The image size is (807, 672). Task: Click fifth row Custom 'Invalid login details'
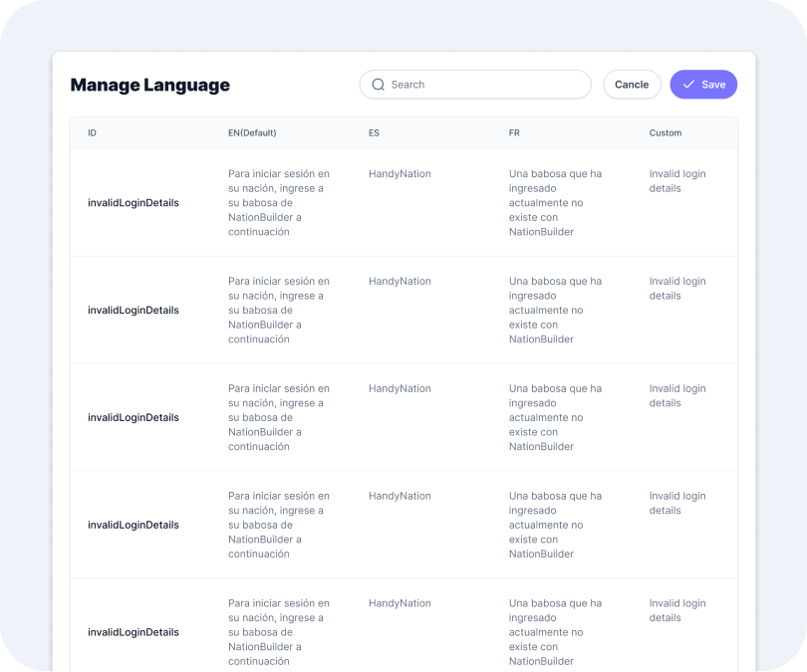(x=677, y=611)
